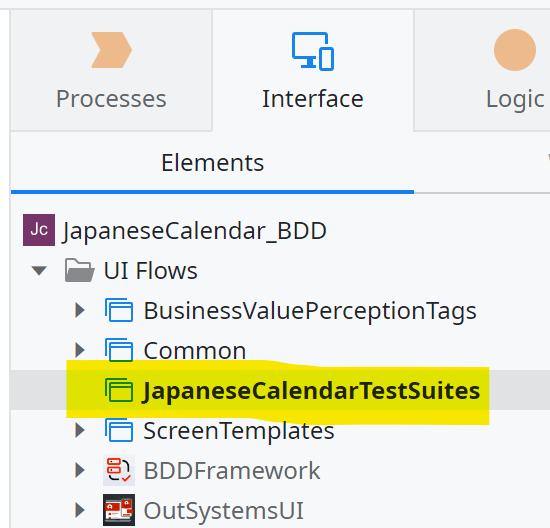Select the JapaneseCalendar_BDD module name

[195, 230]
